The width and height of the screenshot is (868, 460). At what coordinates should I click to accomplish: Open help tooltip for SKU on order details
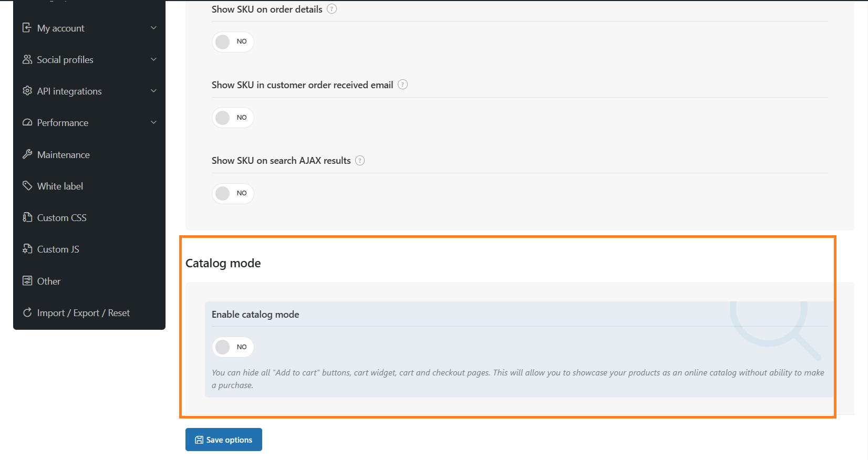click(x=332, y=9)
